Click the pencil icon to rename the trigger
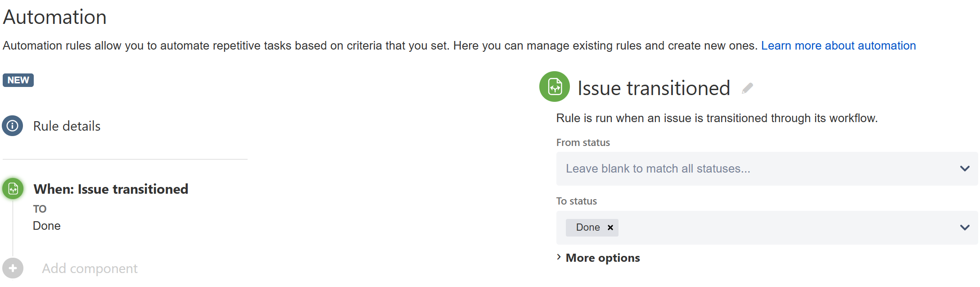 (747, 88)
